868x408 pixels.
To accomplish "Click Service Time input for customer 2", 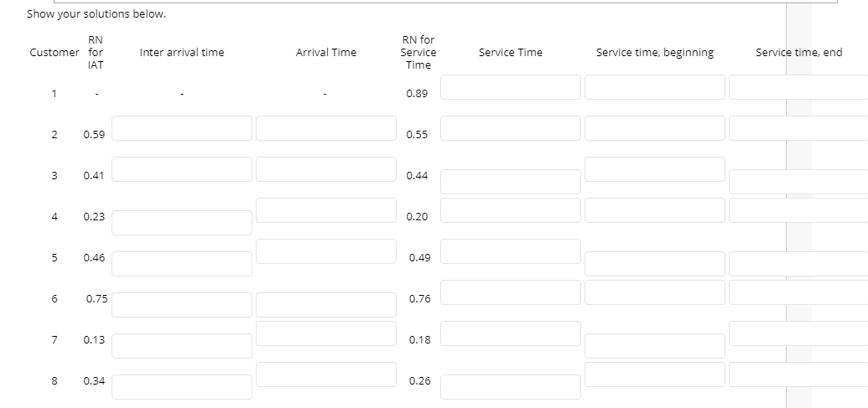I will (511, 128).
